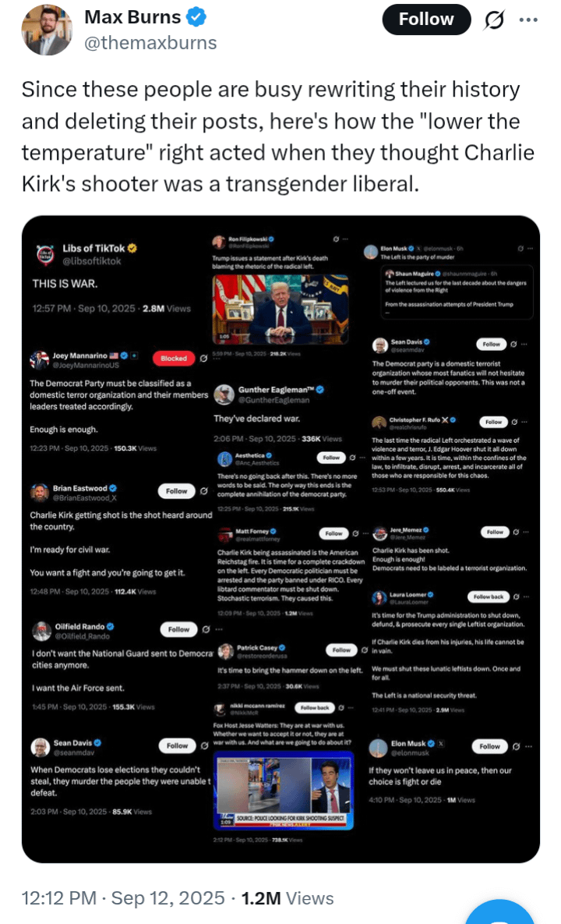This screenshot has height=924, width=561.
Task: Open the embedded screenshot collage image
Action: 280,540
